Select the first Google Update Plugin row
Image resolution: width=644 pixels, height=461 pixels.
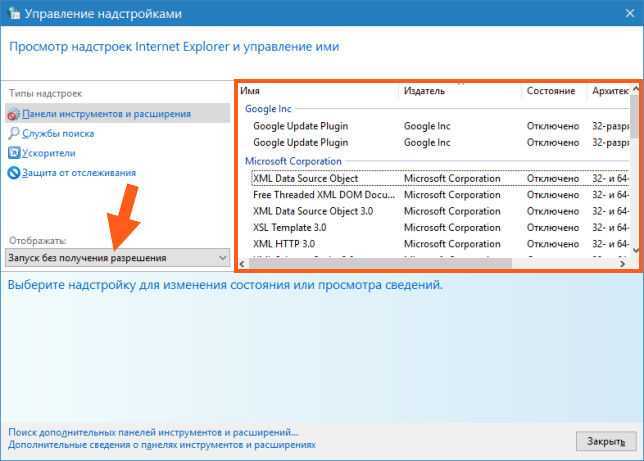click(441, 126)
